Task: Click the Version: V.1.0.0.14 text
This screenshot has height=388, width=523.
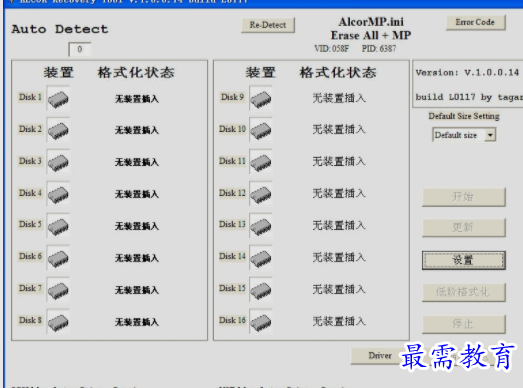Action: (467, 72)
